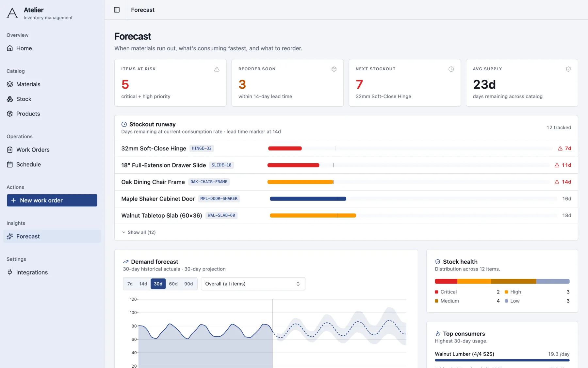Click the Reorder Soon count 3
The height and width of the screenshot is (368, 588).
(x=242, y=84)
